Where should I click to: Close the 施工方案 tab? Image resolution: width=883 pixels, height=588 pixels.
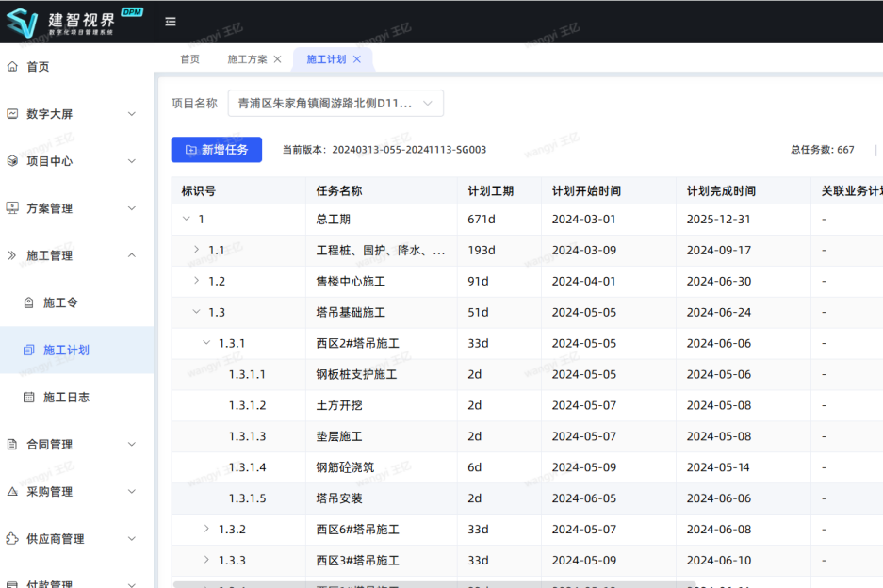(x=277, y=59)
